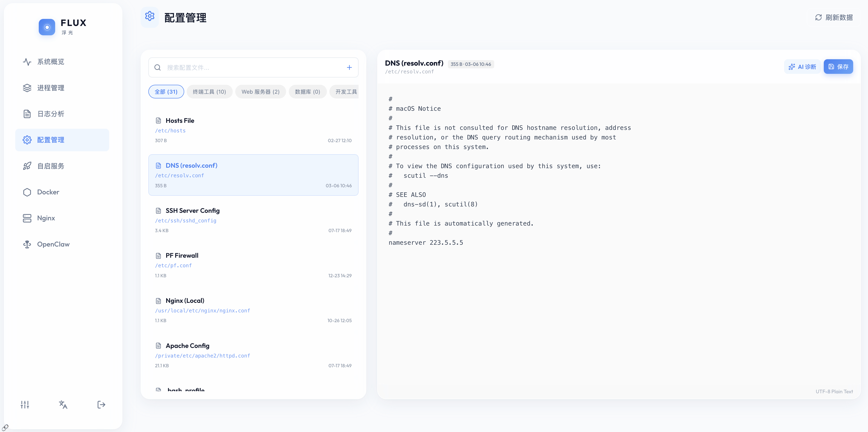Open preferences via the sliders icon
The height and width of the screenshot is (432, 868).
pos(25,404)
